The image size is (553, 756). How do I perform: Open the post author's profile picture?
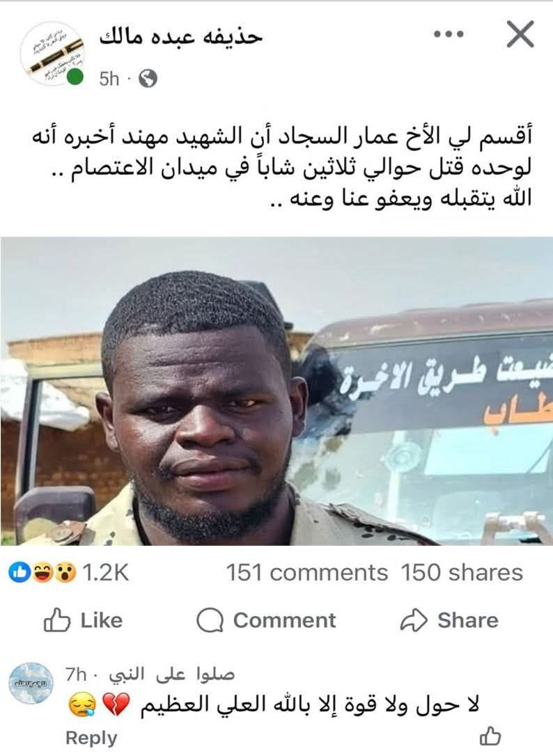pyautogui.click(x=52, y=54)
